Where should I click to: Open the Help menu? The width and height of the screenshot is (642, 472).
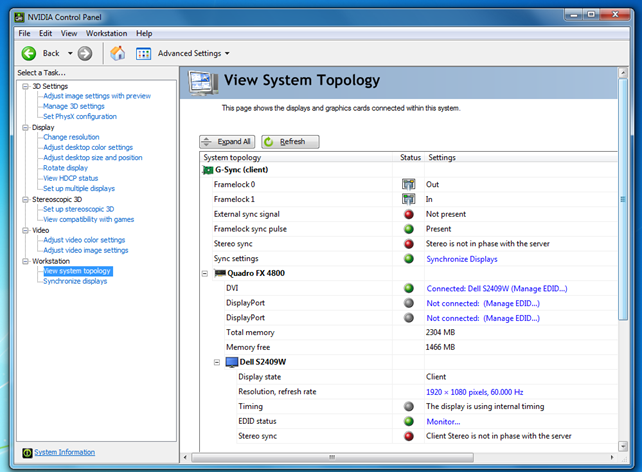pos(144,34)
